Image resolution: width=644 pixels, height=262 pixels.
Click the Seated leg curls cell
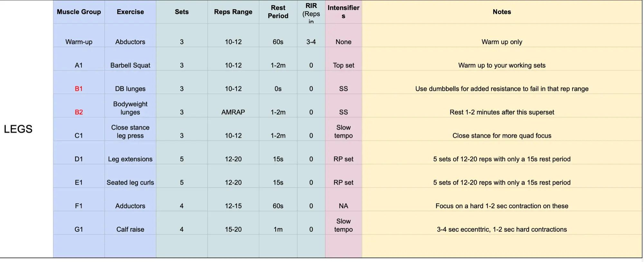(x=130, y=182)
